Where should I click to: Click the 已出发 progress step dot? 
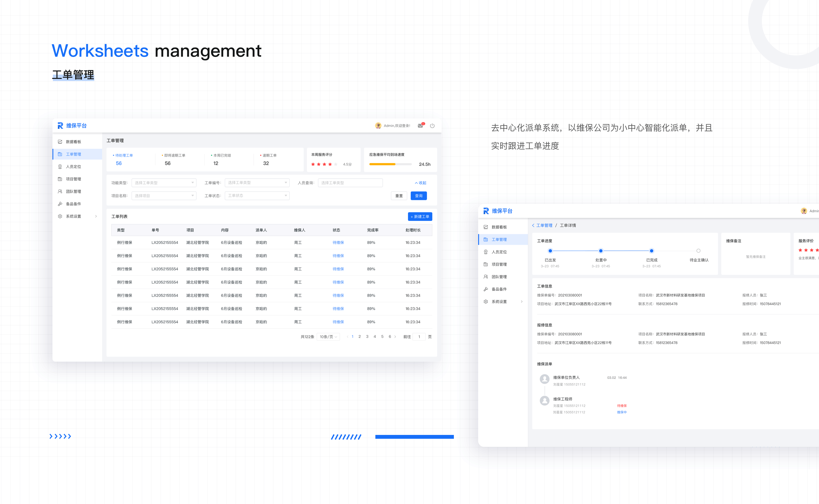(x=550, y=251)
